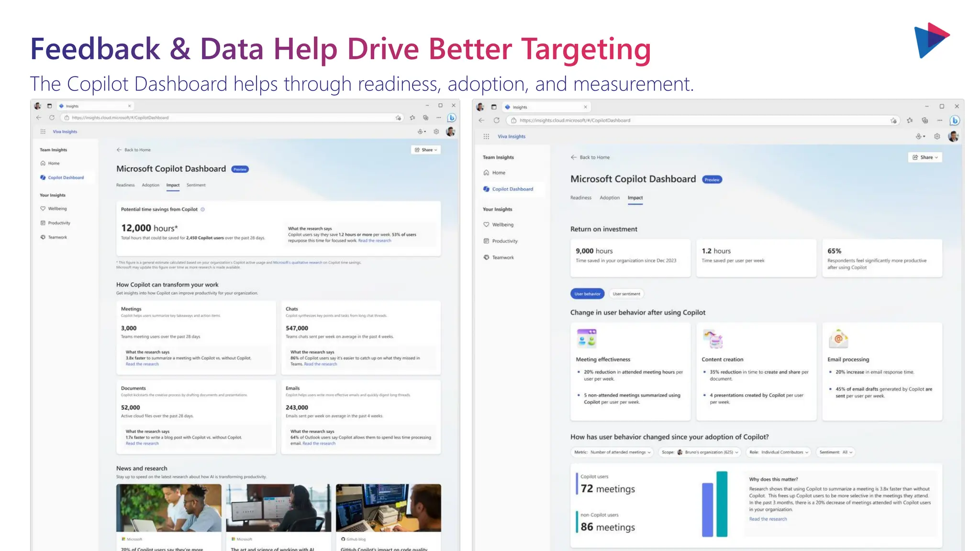Open Role Individual Contributors dropdown
This screenshot has height=551, width=980.
779,452
